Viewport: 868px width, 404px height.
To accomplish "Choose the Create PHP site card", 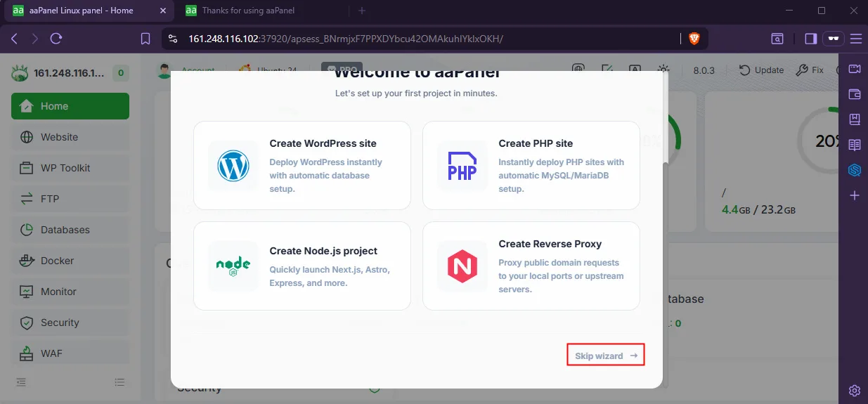I will pyautogui.click(x=531, y=165).
